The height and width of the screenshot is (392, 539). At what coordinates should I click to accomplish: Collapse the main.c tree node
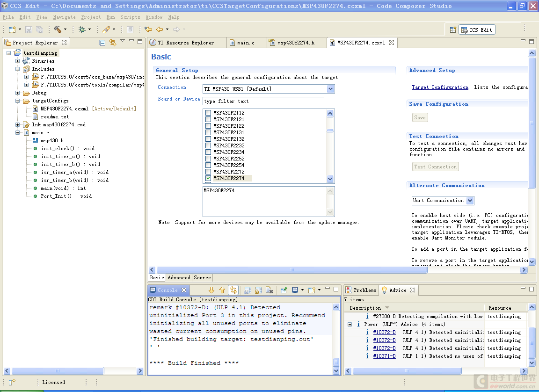coord(17,132)
